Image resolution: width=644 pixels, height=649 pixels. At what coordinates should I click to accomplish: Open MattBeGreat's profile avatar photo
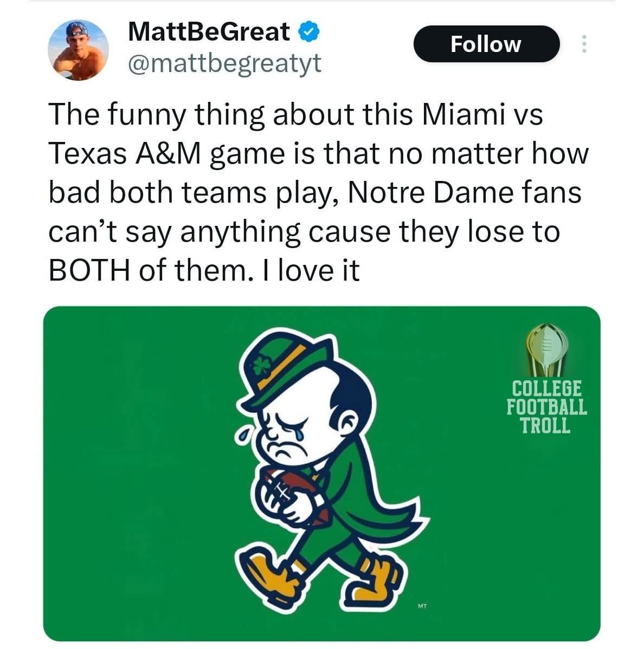78,50
